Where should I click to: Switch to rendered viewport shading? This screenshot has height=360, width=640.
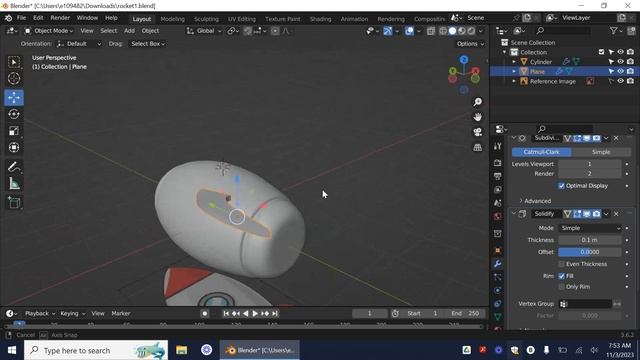click(471, 31)
